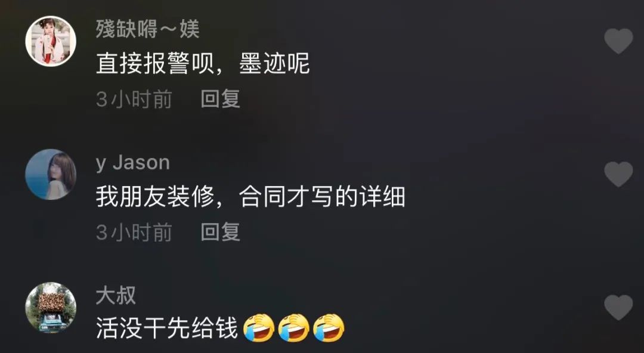
Task: Tap the first laughing-crying emoji
Action: [x=259, y=327]
